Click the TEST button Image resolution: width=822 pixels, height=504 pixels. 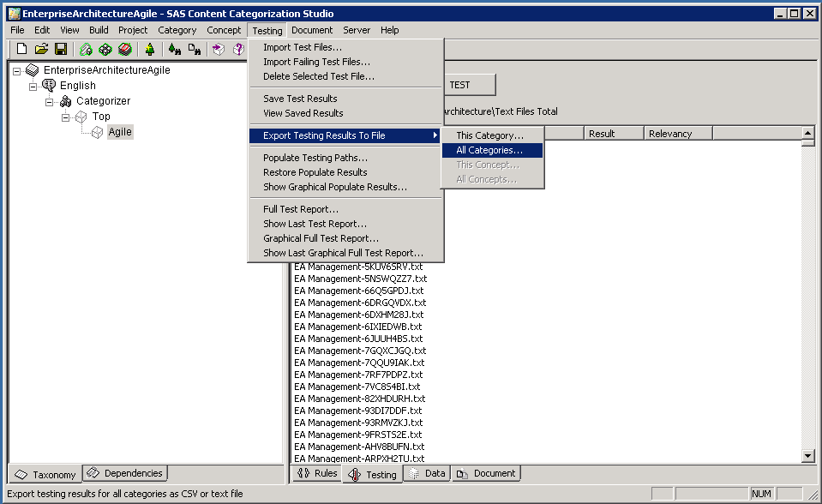point(469,85)
